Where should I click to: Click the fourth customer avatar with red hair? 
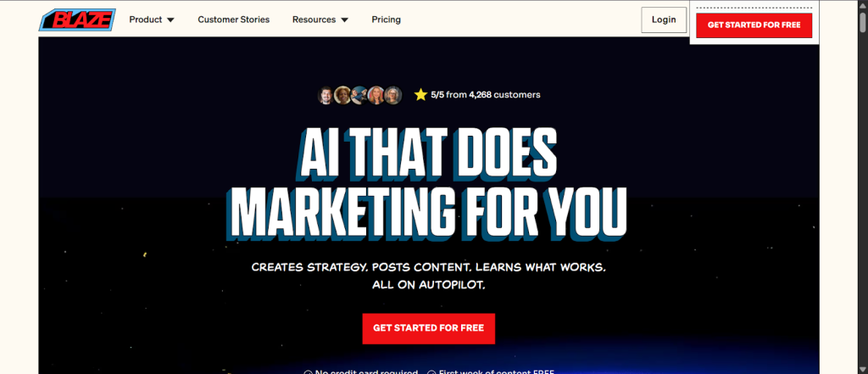tap(376, 95)
